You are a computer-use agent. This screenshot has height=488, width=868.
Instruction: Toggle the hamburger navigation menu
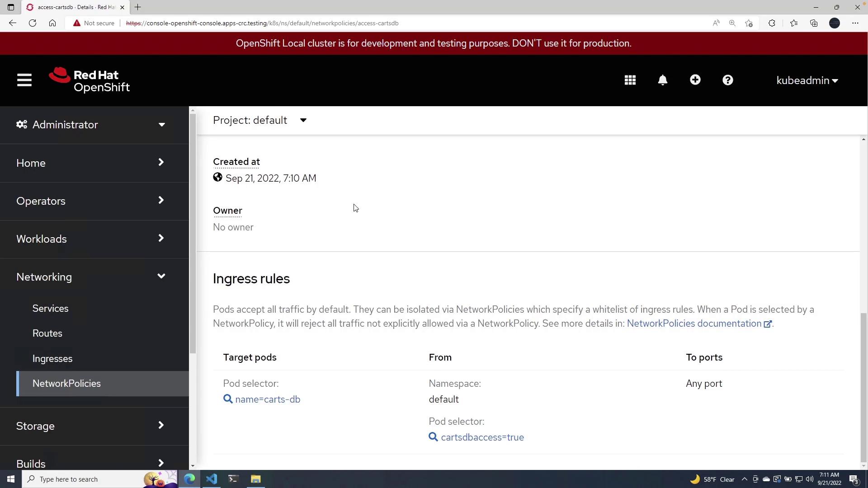pyautogui.click(x=24, y=80)
